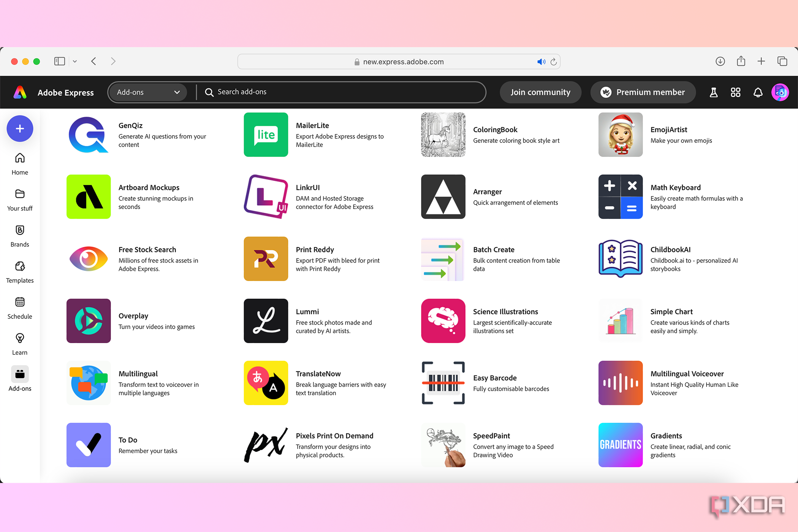Screen dimensions: 798x532
Task: Open the Math Keyboard add-on icon
Action: 621,197
